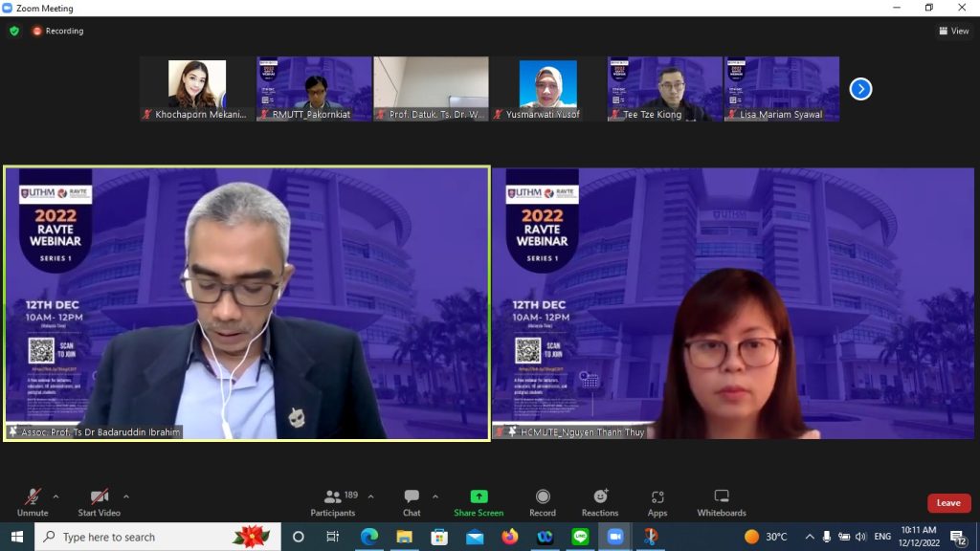Open Microsoft Edge from the taskbar
The height and width of the screenshot is (551, 980).
click(x=368, y=537)
